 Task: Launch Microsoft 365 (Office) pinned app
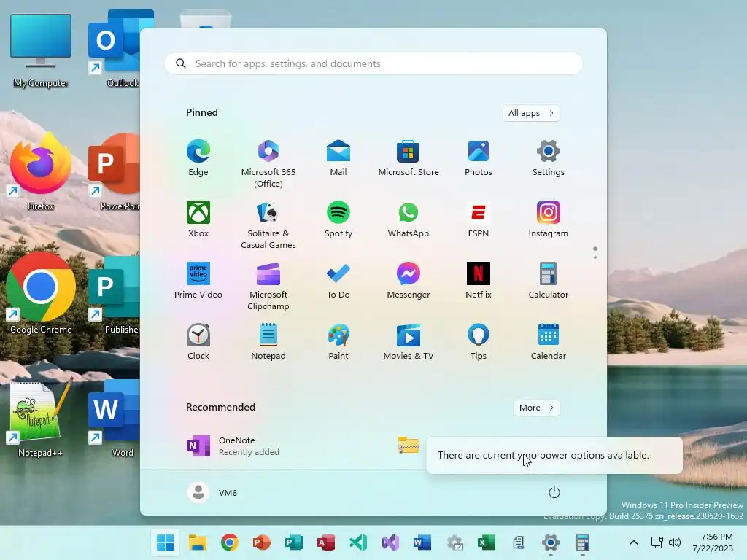tap(268, 164)
